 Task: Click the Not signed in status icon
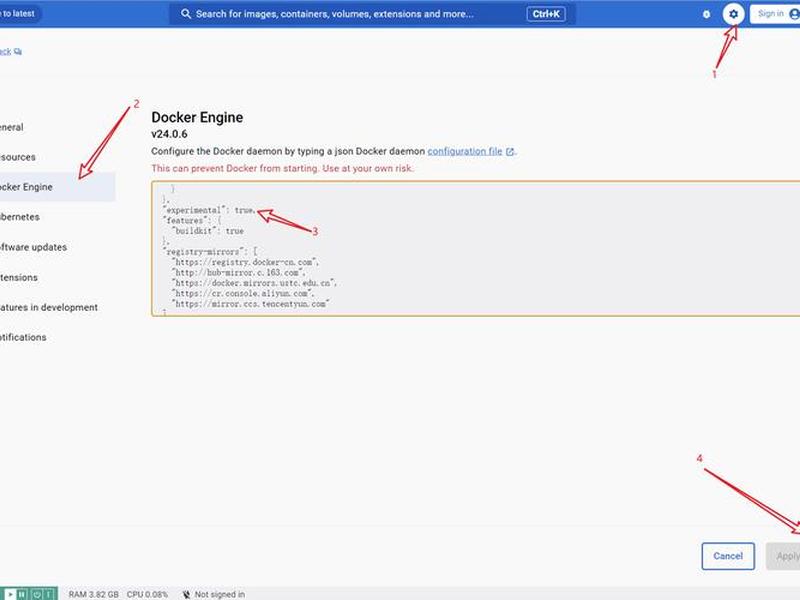pos(186,594)
